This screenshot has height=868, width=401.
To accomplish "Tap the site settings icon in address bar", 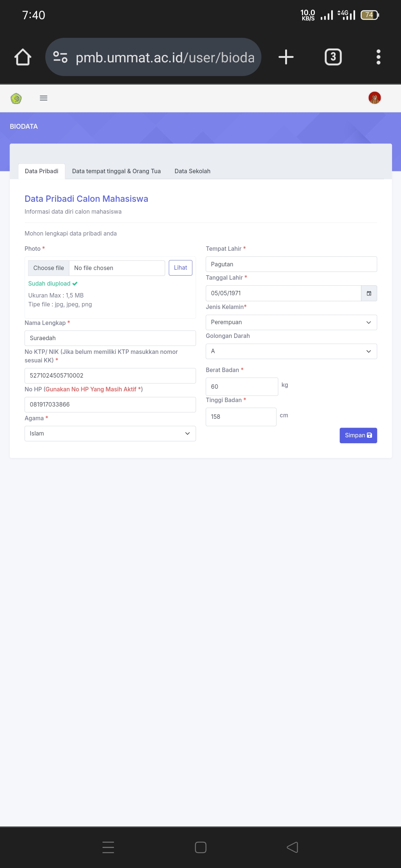I will (x=60, y=57).
